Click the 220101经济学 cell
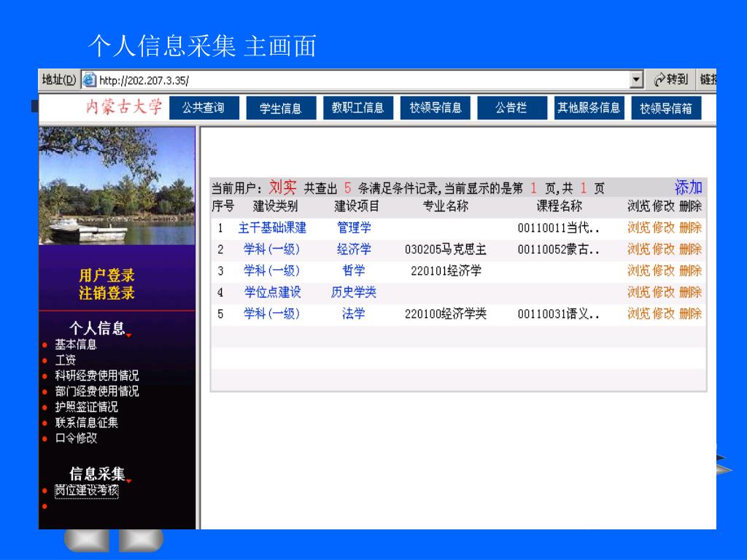 [x=446, y=271]
